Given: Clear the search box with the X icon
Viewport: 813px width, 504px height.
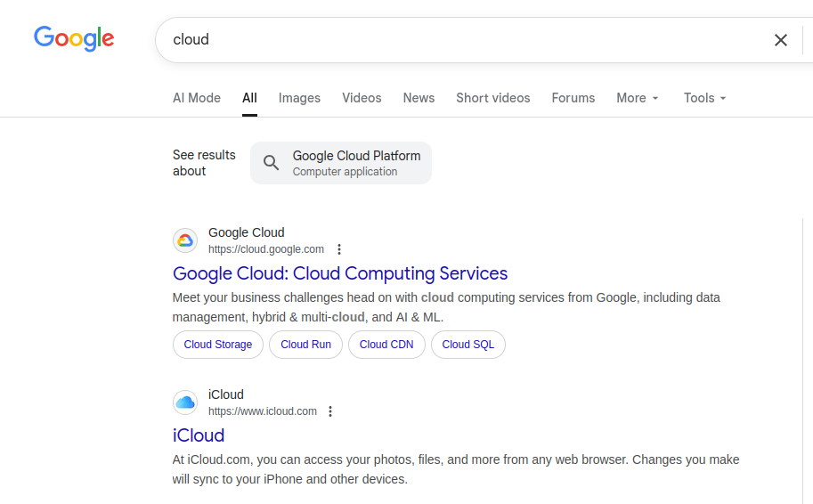Looking at the screenshot, I should click(780, 40).
